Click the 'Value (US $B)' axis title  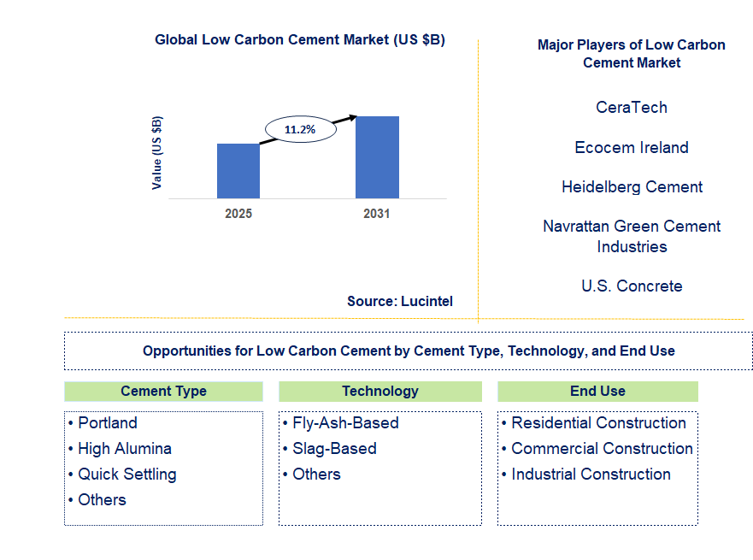[157, 153]
